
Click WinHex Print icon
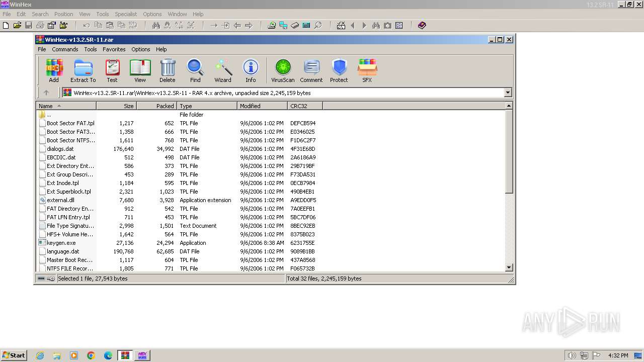pyautogui.click(x=40, y=25)
